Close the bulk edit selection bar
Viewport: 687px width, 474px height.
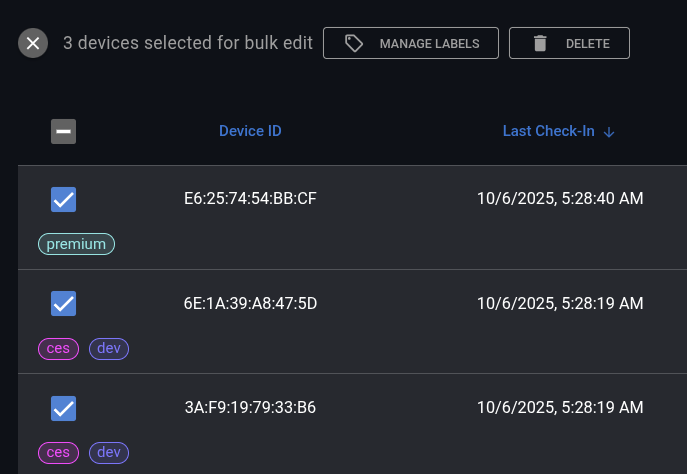(x=33, y=43)
